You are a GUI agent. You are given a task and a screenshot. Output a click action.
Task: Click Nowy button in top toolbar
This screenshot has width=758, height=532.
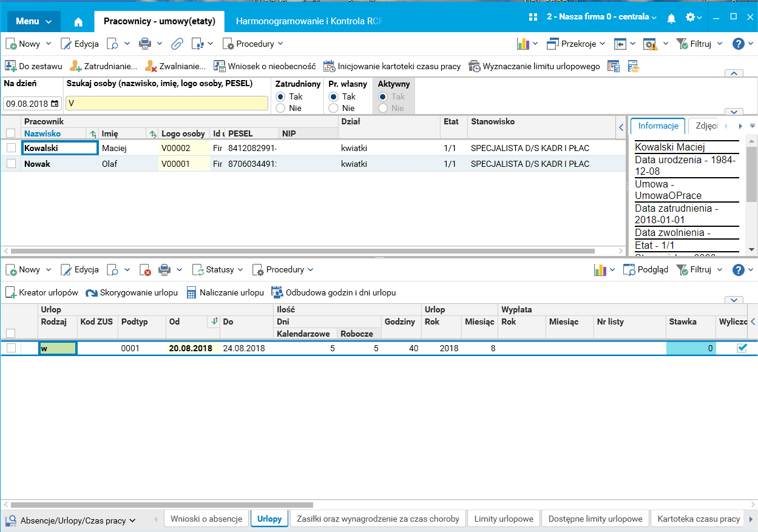pos(23,44)
